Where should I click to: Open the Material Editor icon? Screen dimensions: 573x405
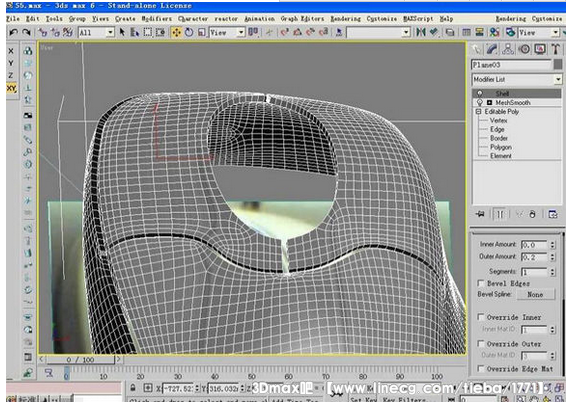point(495,33)
